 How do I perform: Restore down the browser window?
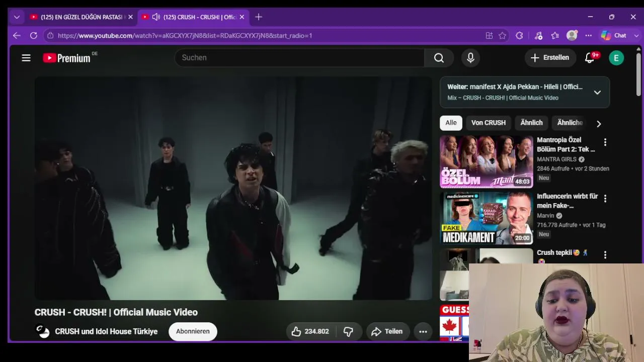[612, 17]
